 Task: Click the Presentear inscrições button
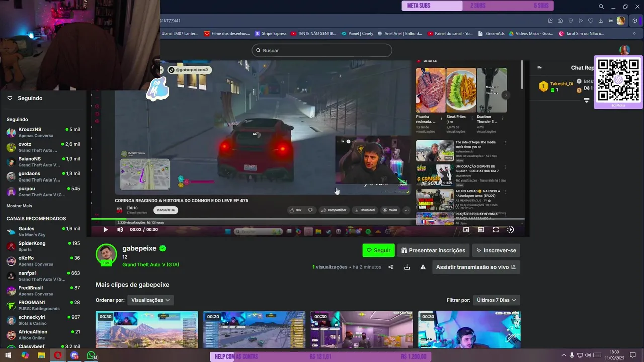433,250
